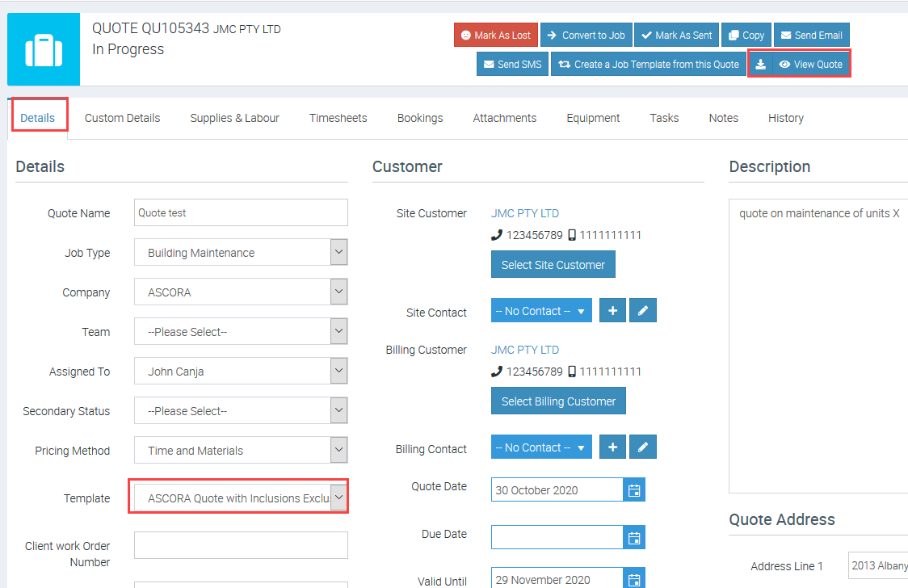This screenshot has height=588, width=908.
Task: Click the download quote icon button
Action: (x=760, y=65)
